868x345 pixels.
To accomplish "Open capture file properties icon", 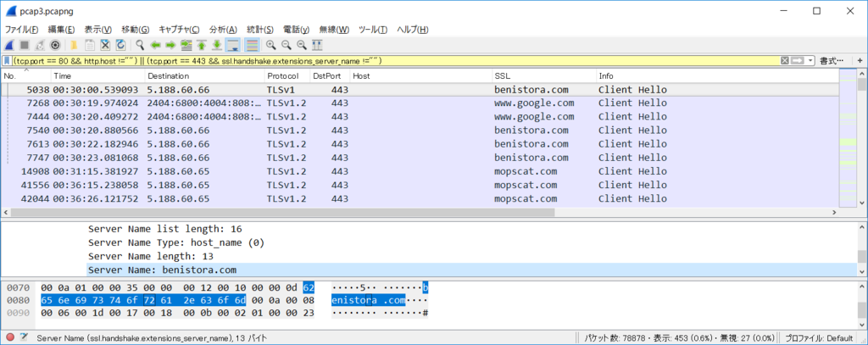I will [x=24, y=337].
